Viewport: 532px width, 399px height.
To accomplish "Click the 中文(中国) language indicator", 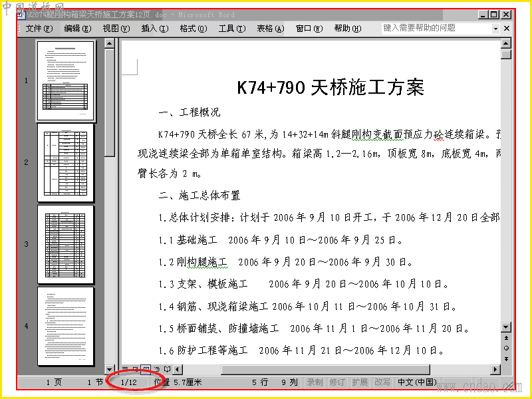I will coord(418,382).
